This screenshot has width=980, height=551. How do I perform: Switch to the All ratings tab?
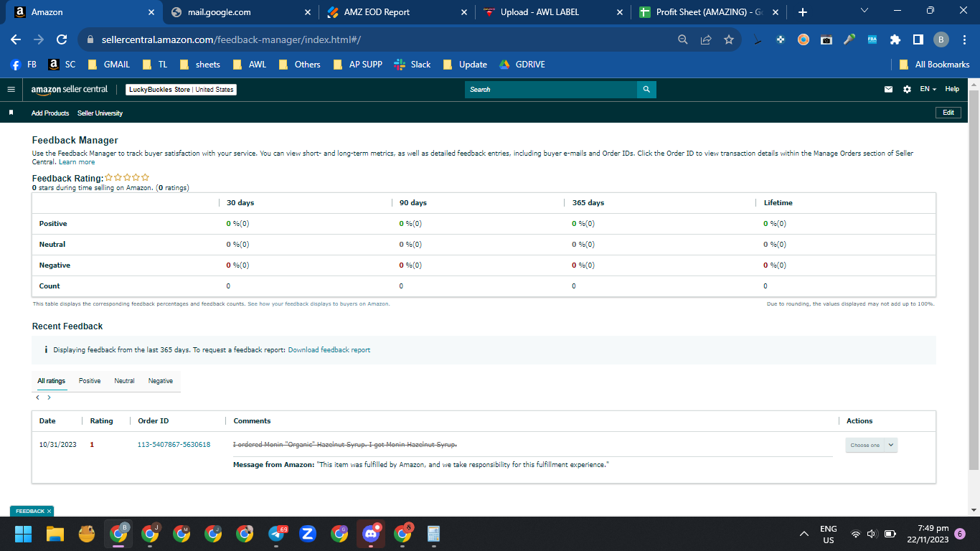click(52, 381)
